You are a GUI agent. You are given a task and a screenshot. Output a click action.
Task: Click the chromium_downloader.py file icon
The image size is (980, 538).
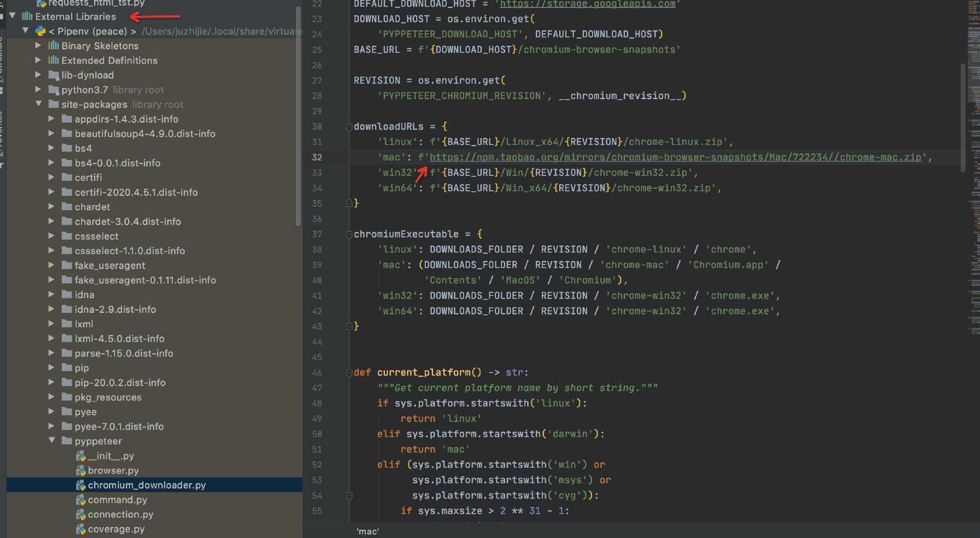[x=81, y=485]
